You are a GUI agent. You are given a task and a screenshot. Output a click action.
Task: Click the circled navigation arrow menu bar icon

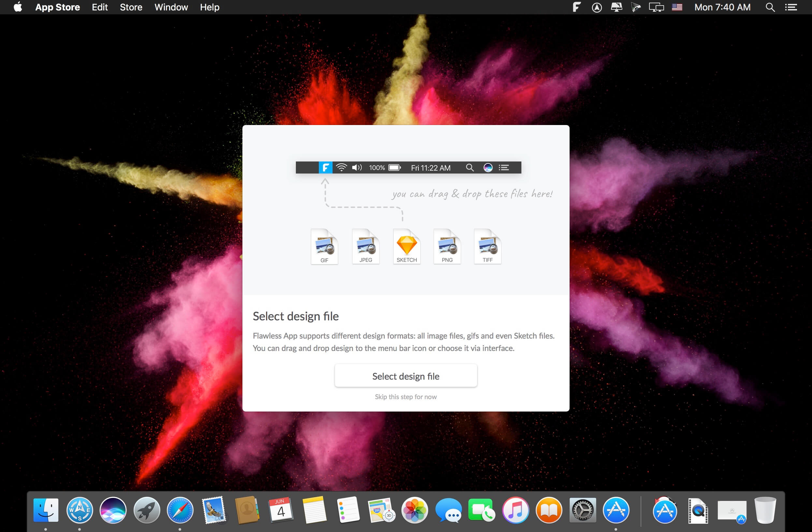(596, 7)
